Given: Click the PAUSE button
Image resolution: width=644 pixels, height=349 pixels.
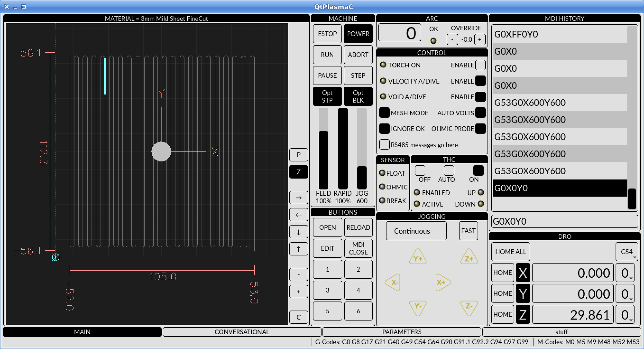Looking at the screenshot, I should point(327,75).
